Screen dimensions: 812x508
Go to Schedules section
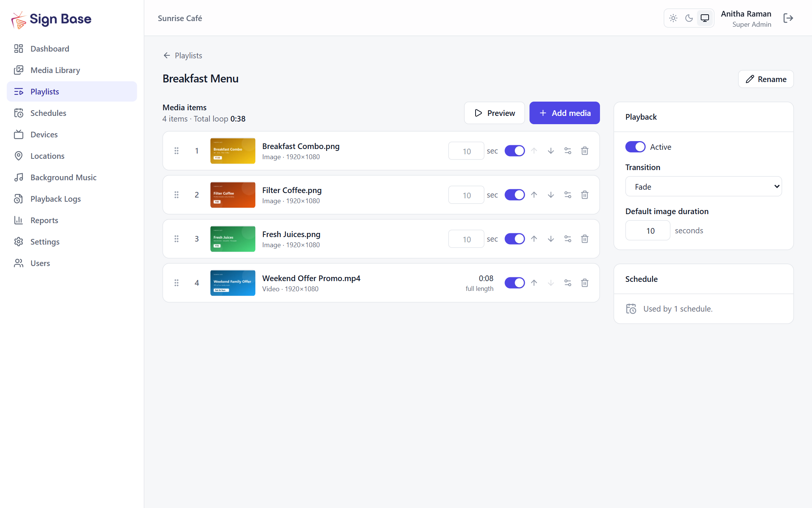click(72, 113)
